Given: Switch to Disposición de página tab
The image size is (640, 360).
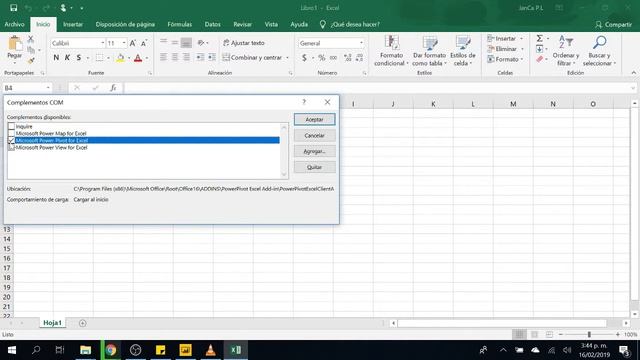Looking at the screenshot, I should point(125,24).
